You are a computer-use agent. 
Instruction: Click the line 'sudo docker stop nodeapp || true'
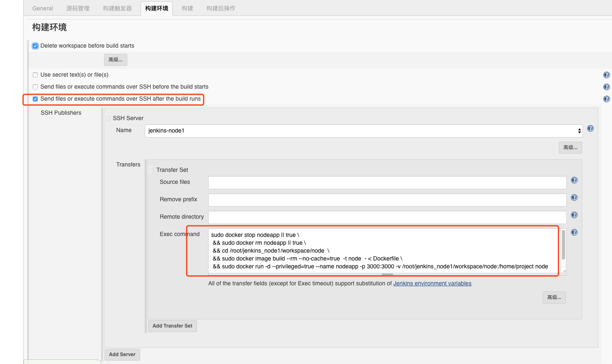pyautogui.click(x=255, y=235)
